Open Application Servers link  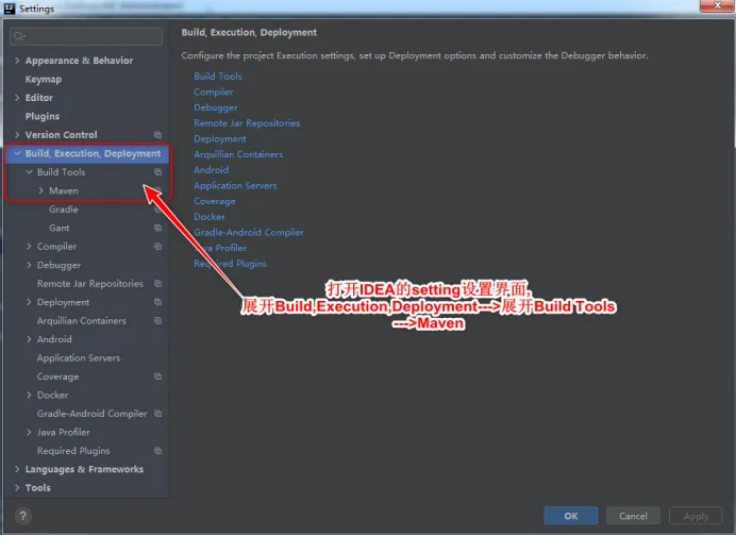coord(235,186)
